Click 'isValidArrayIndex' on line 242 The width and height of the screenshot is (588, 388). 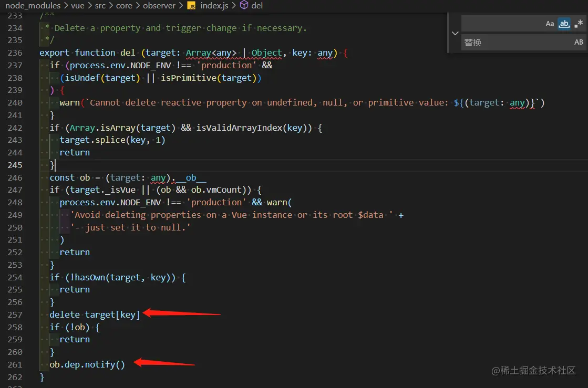point(239,128)
